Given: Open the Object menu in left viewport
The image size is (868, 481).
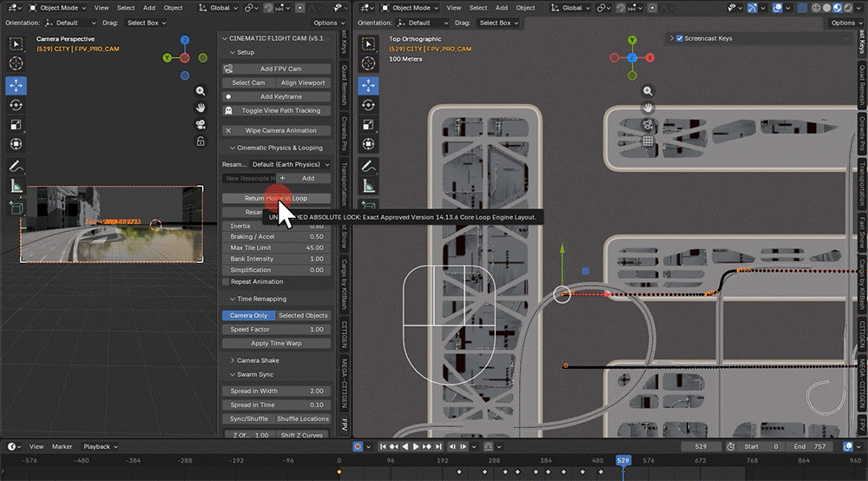Looking at the screenshot, I should (174, 8).
